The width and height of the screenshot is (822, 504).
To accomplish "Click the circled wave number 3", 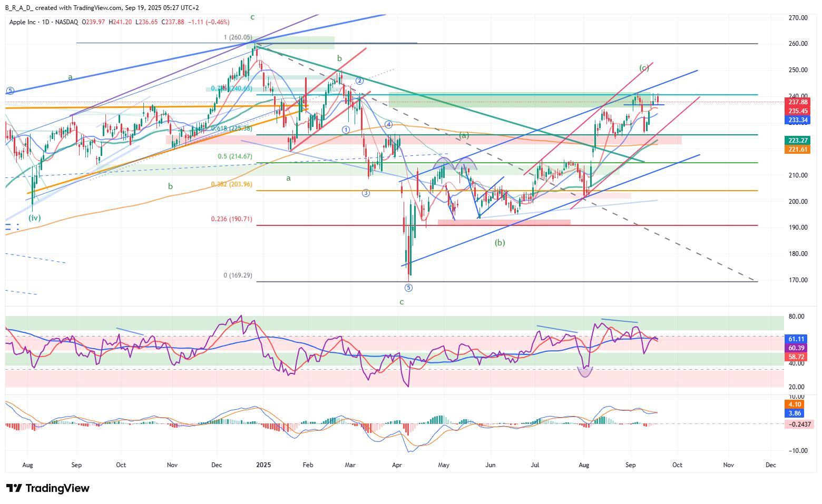I will 366,193.
